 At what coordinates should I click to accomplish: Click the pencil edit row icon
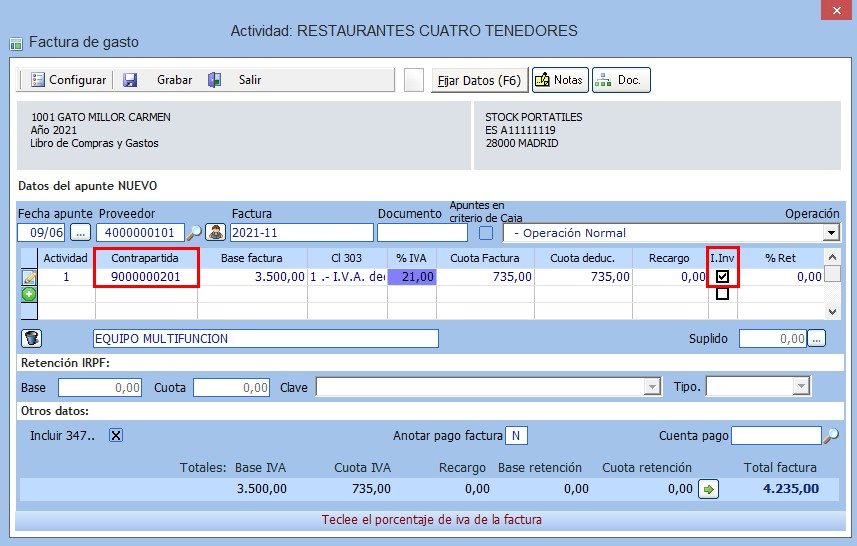click(x=29, y=277)
